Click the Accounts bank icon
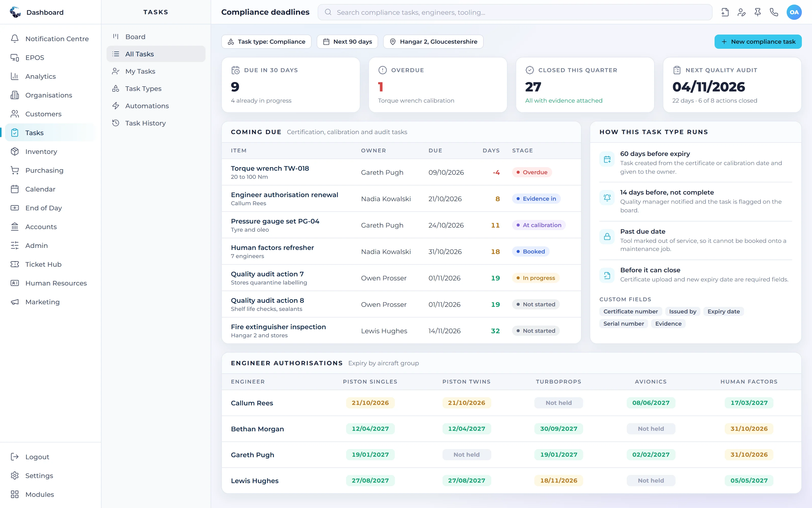Screen dimensions: 812x508 tap(14, 227)
